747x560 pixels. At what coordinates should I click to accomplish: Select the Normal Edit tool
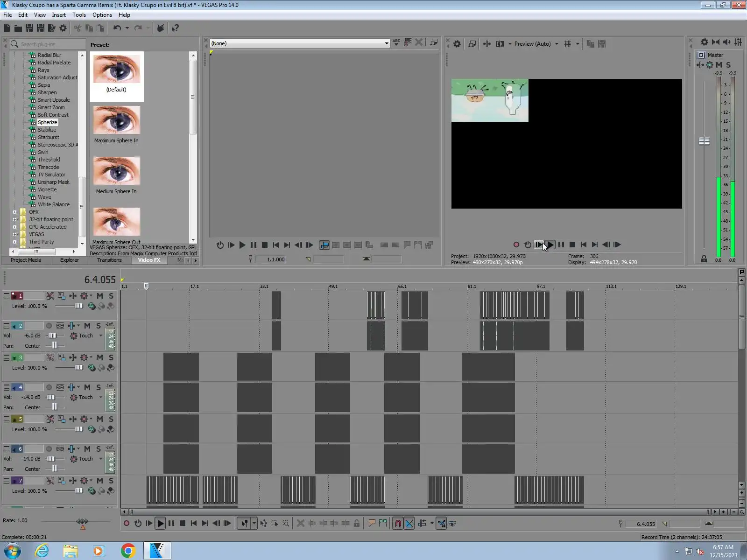244,524
